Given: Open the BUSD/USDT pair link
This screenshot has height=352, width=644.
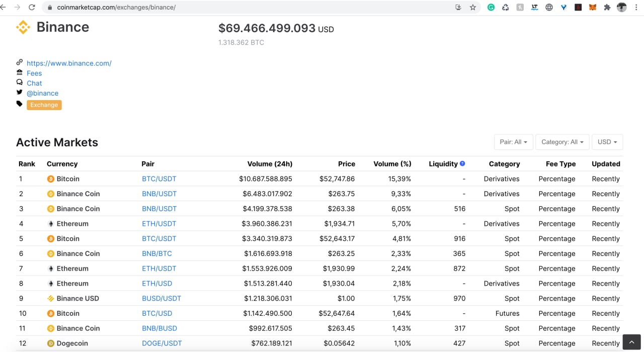Looking at the screenshot, I should point(162,299).
